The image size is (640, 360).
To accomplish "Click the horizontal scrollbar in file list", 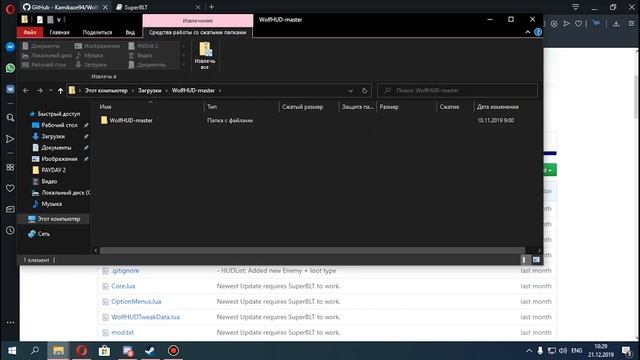I will point(312,251).
